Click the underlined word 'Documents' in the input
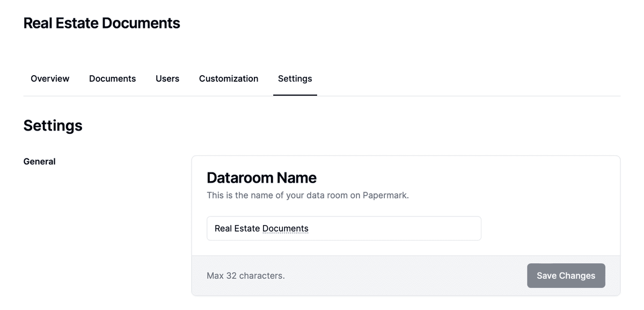 286,228
